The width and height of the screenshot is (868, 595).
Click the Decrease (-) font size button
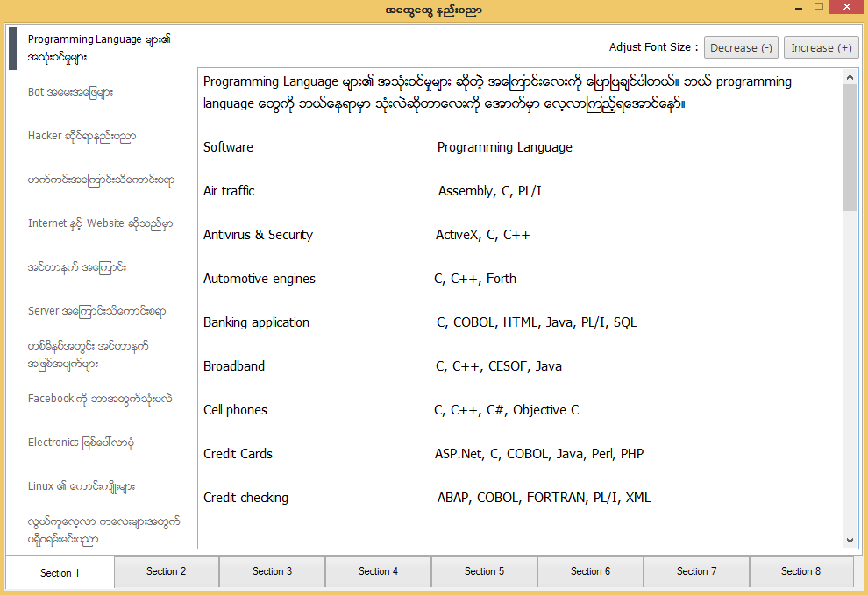click(741, 47)
